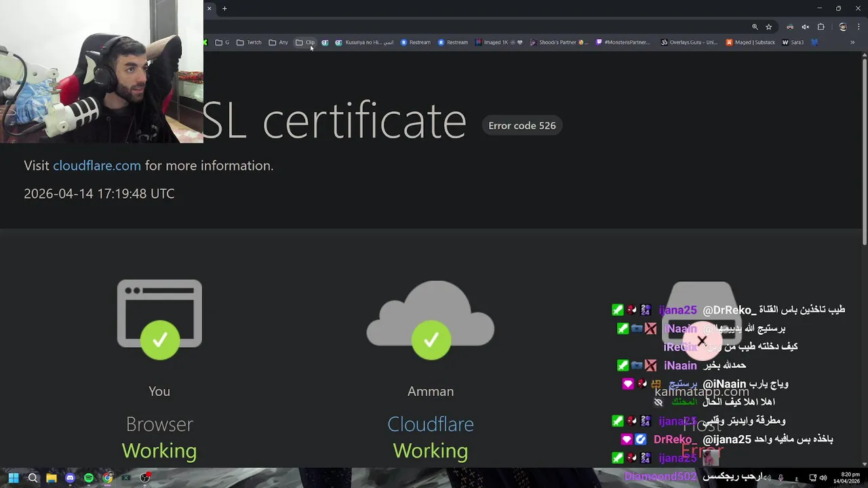Click the green icon bookmark before G folder
868x488 pixels.
(x=205, y=42)
